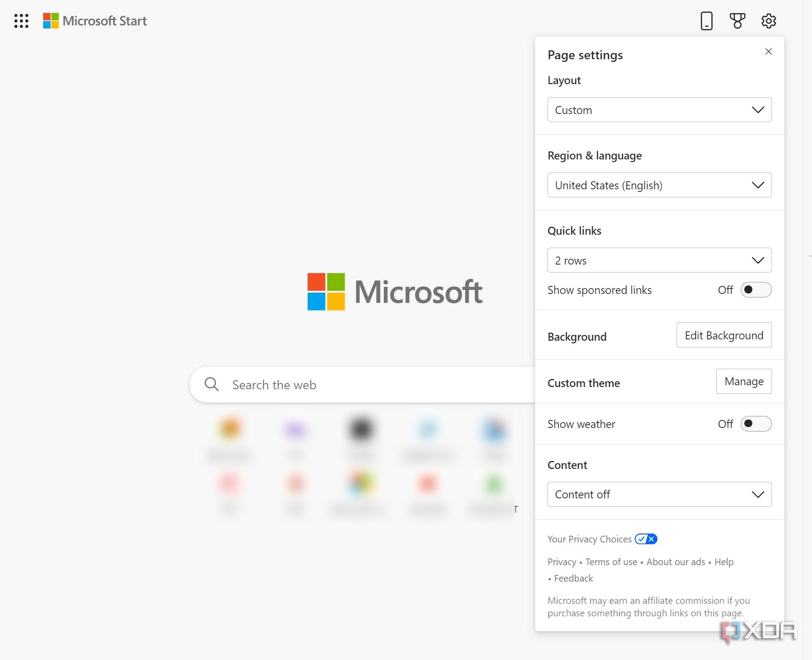
Task: Close the Page settings panel
Action: [768, 52]
